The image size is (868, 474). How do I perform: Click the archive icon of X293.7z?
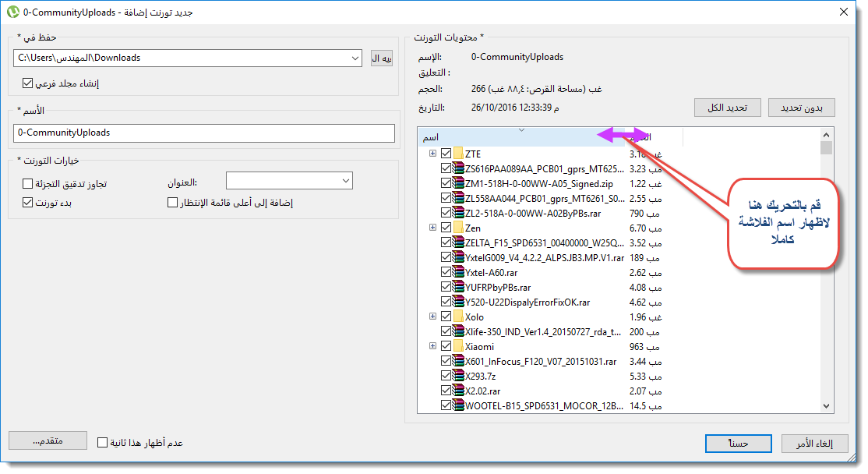[458, 376]
